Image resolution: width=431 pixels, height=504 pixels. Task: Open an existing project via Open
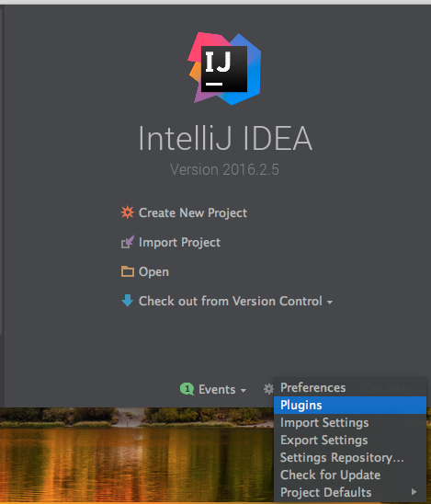coord(153,272)
